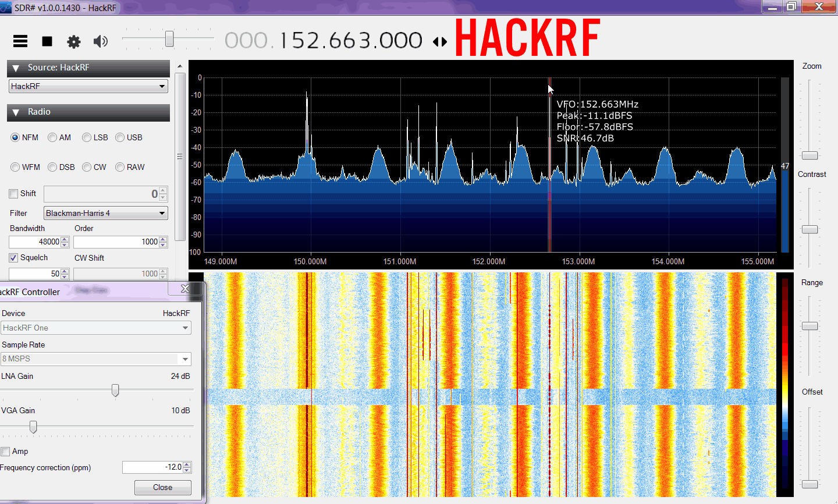Screen dimensions: 838x504
Task: Open the SDR# hamburger menu
Action: tap(20, 41)
